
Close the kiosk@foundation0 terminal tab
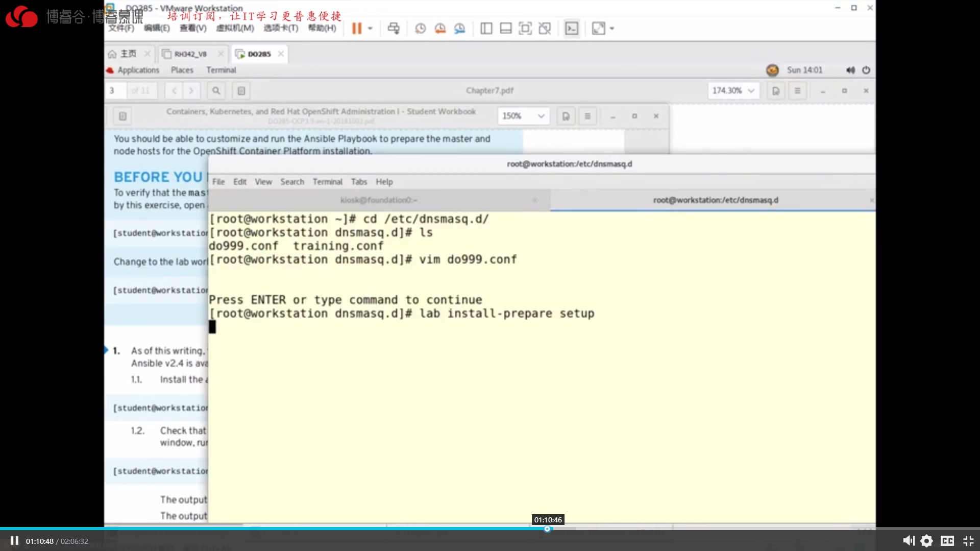point(534,200)
